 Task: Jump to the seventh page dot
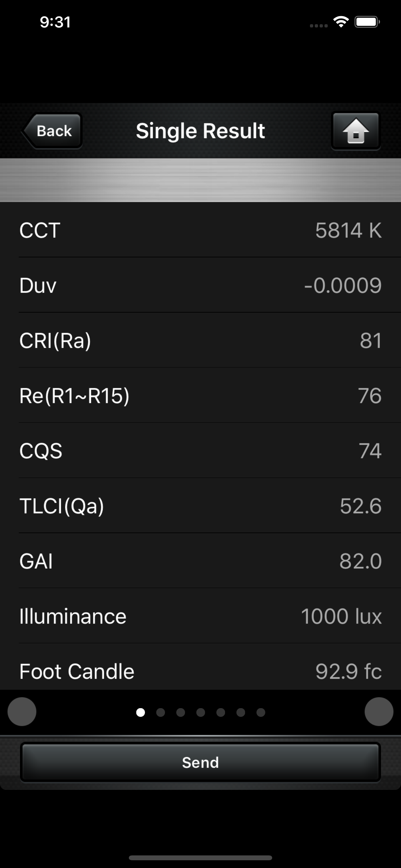pyautogui.click(x=261, y=712)
